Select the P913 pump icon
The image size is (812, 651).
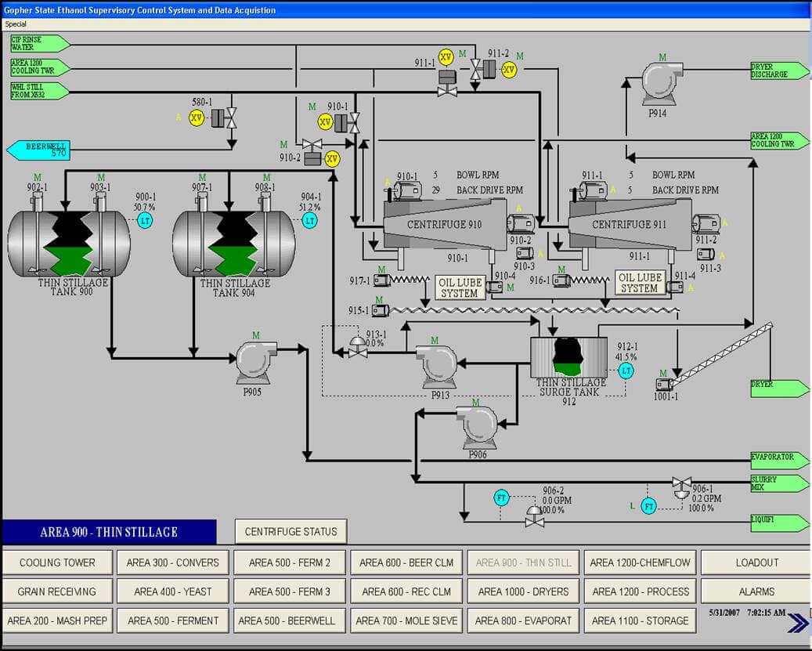point(438,366)
